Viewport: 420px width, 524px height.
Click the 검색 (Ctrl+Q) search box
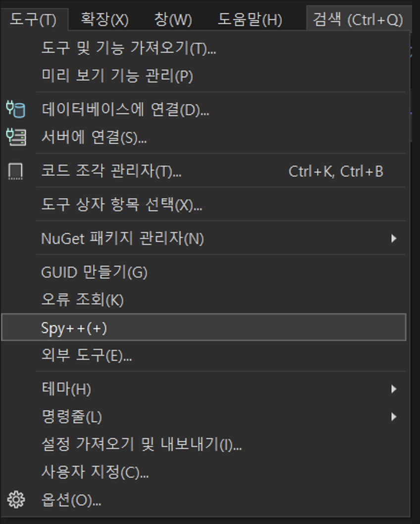click(358, 19)
